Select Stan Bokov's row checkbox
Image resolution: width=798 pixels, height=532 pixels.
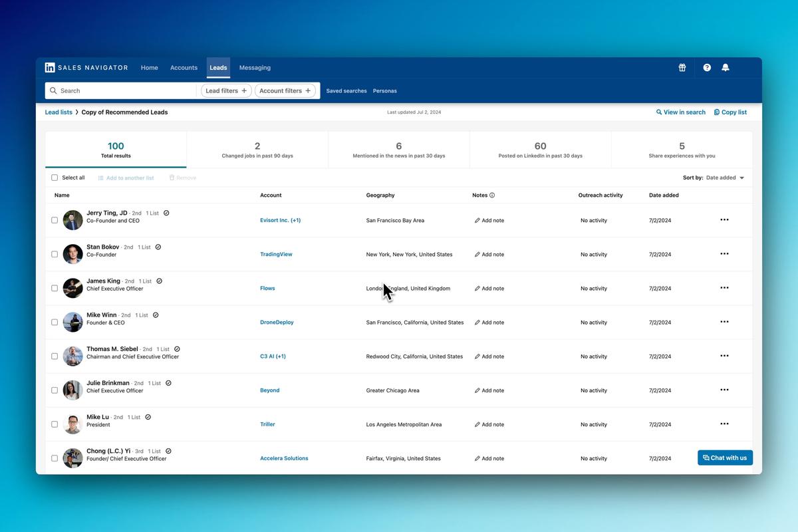(55, 254)
